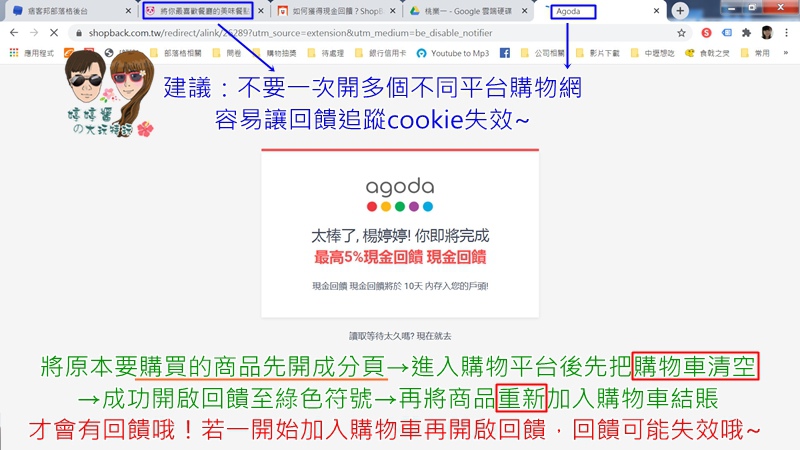
Task: Open the 銀行信用卡 bookmark folder
Action: 381,53
